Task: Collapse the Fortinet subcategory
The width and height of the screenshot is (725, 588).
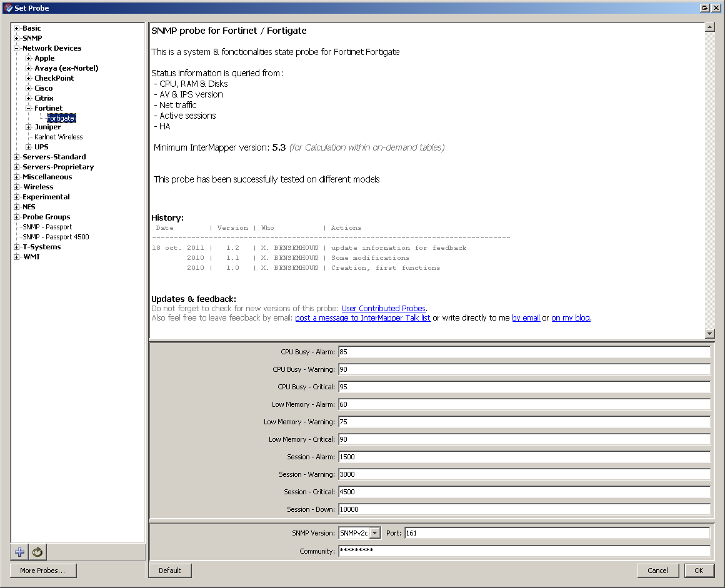Action: pos(29,108)
